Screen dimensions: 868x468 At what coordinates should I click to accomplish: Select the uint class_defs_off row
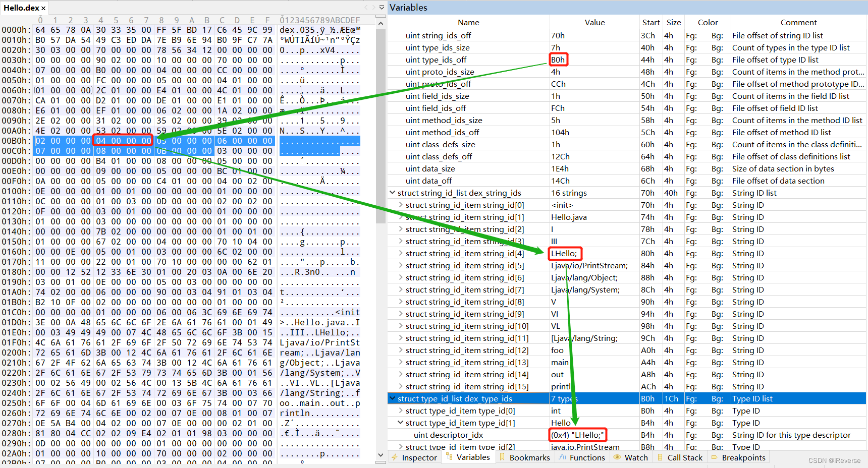click(627, 156)
